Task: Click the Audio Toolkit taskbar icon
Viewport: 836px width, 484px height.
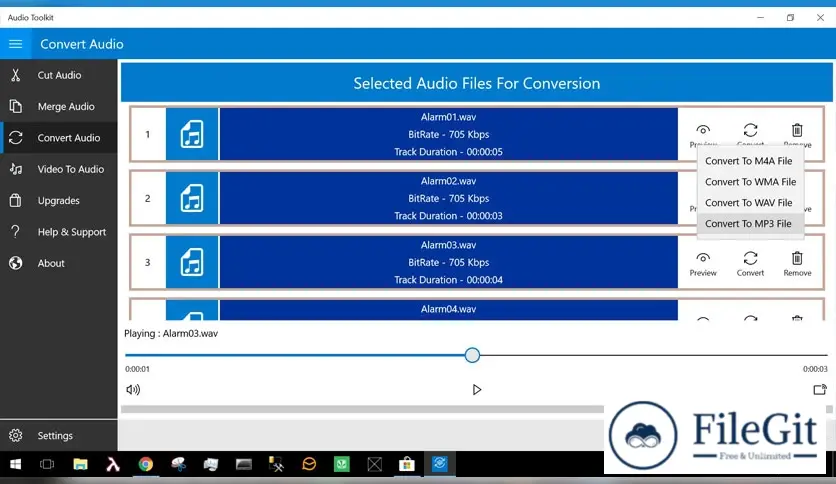Action: [439, 464]
